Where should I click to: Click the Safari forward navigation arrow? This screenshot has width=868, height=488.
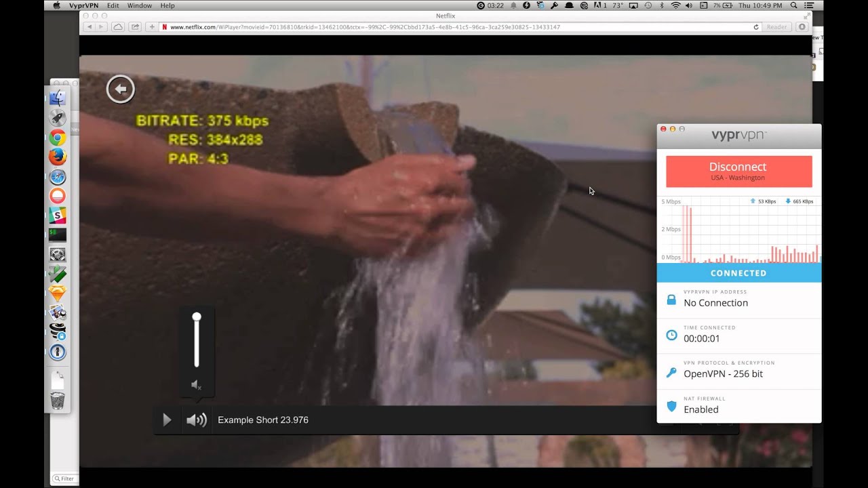(x=101, y=27)
